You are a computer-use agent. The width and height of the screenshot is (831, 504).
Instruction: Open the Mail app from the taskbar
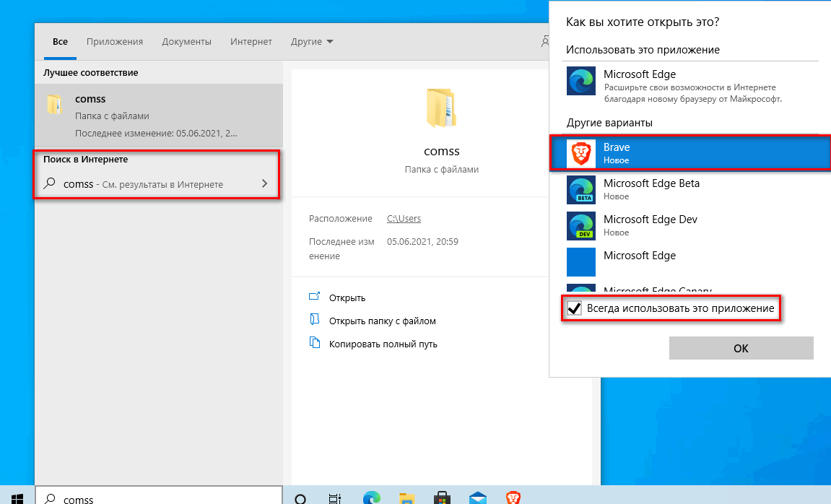tap(477, 499)
